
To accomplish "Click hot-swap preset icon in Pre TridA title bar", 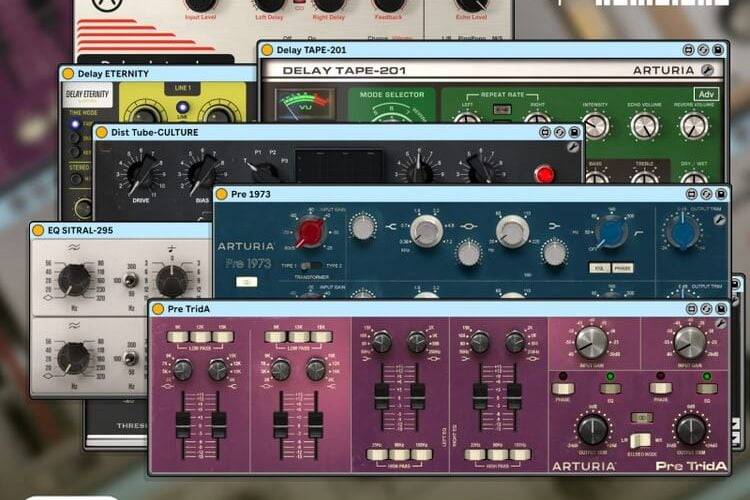I will [706, 309].
